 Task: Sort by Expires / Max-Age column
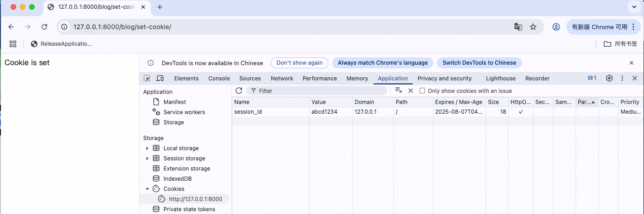459,102
